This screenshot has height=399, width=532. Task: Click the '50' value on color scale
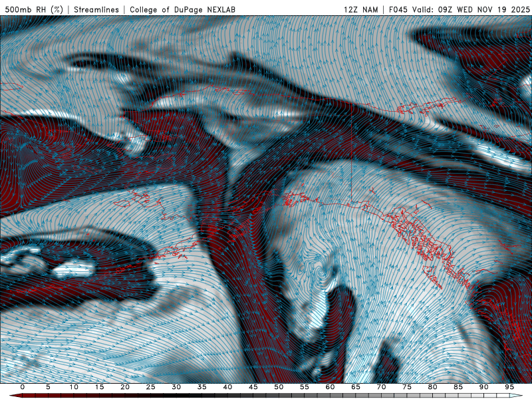pos(279,387)
